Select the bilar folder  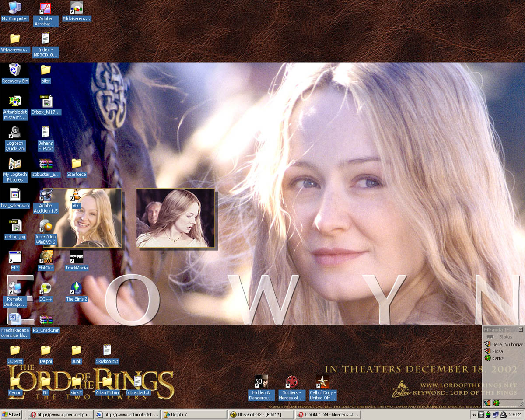(45, 74)
